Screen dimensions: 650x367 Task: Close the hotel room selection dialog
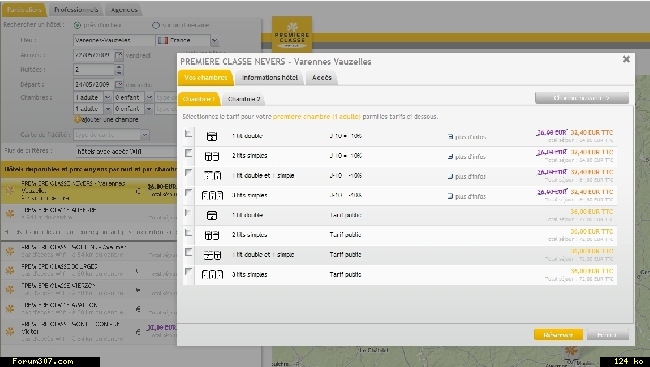[626, 59]
